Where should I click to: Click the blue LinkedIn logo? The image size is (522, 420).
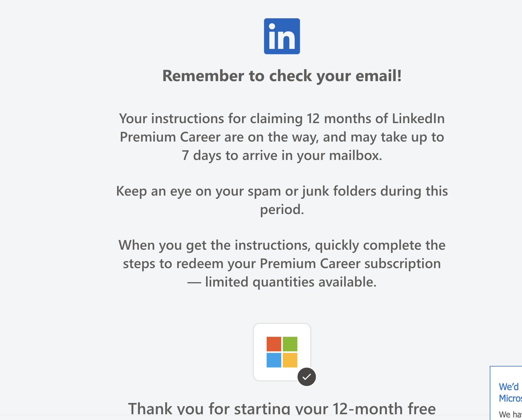[x=282, y=36]
